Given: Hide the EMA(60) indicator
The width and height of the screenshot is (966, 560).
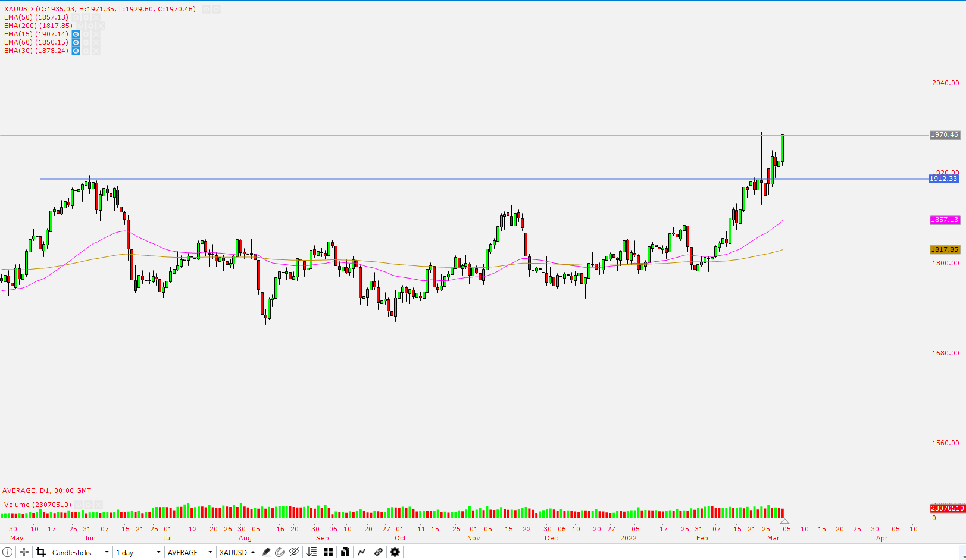Looking at the screenshot, I should click(x=76, y=42).
